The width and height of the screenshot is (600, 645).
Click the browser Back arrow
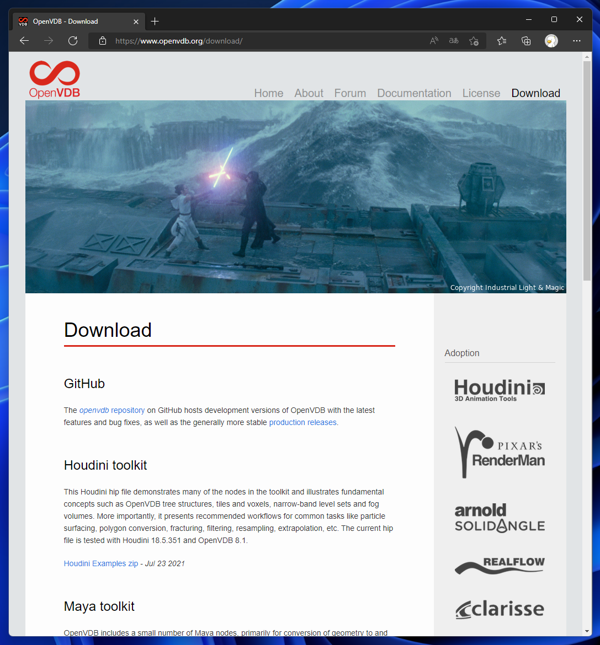coord(24,41)
